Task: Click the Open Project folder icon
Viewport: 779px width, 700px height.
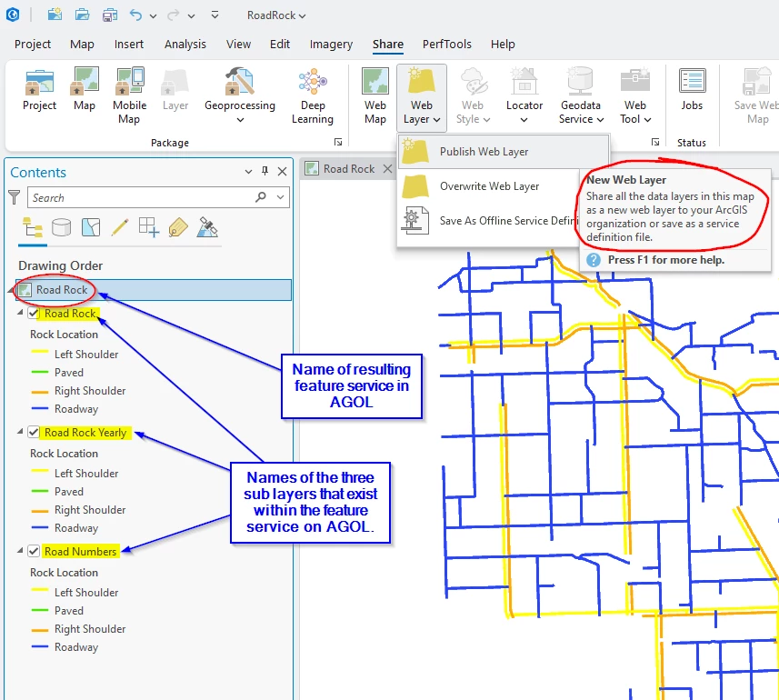Action: [x=82, y=15]
